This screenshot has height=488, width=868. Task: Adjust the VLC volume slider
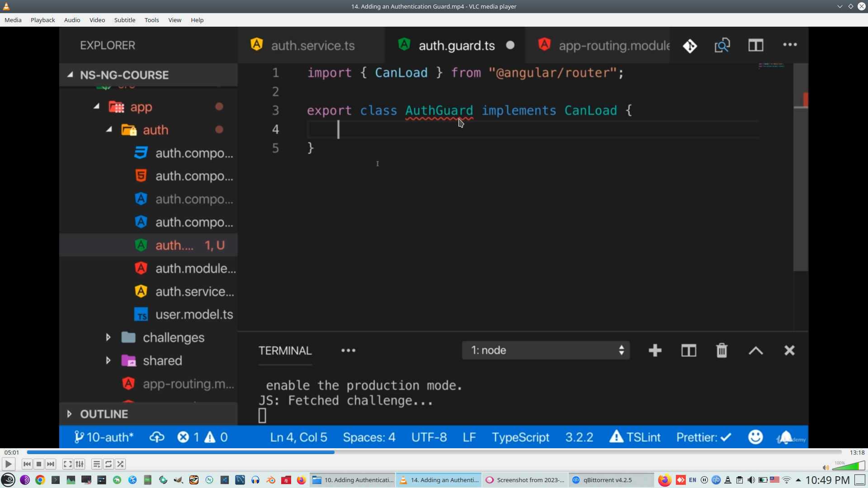pos(849,466)
